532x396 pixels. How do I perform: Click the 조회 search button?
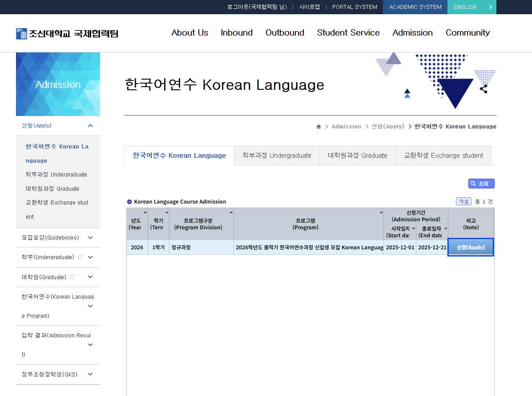pos(481,184)
